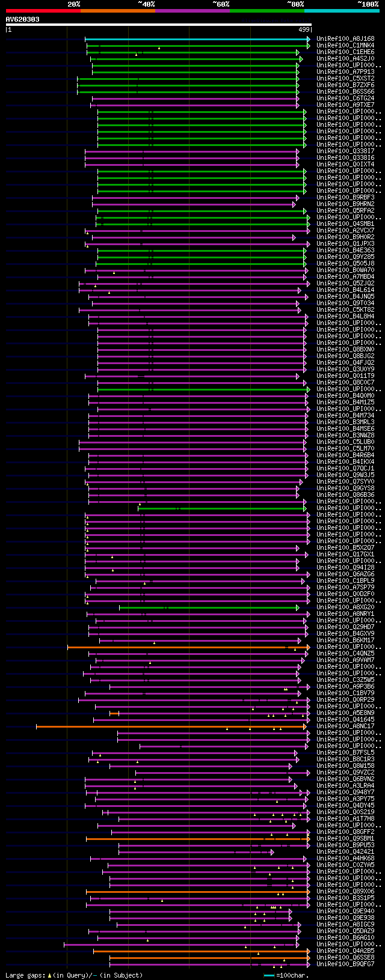
Task: Click the white query sequence bar
Action: [x=159, y=25]
